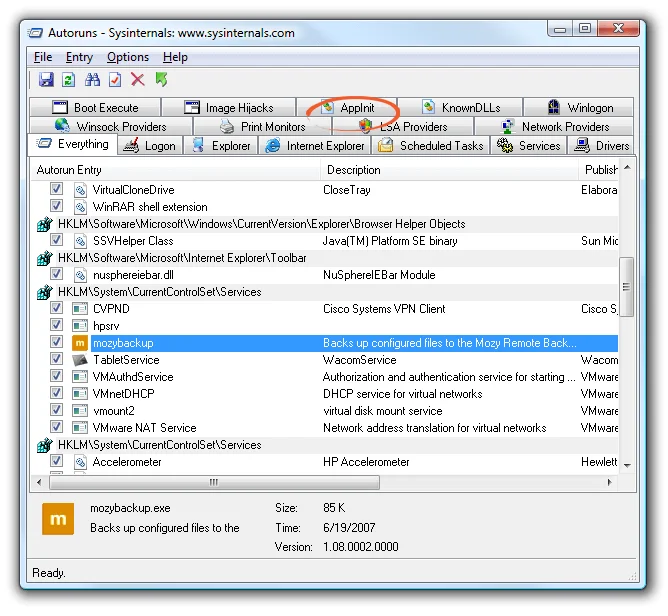668x616 pixels.
Task: Toggle the CVPND checkbox
Action: [x=56, y=308]
